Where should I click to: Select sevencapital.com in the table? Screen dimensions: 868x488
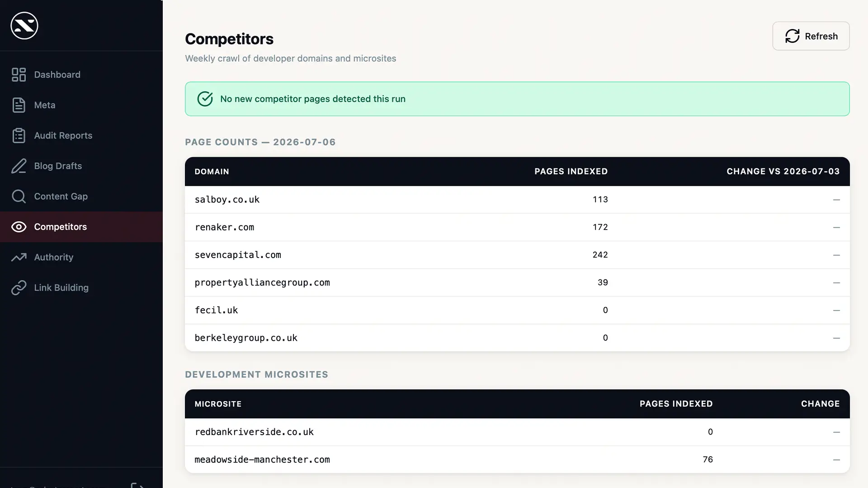pos(238,255)
